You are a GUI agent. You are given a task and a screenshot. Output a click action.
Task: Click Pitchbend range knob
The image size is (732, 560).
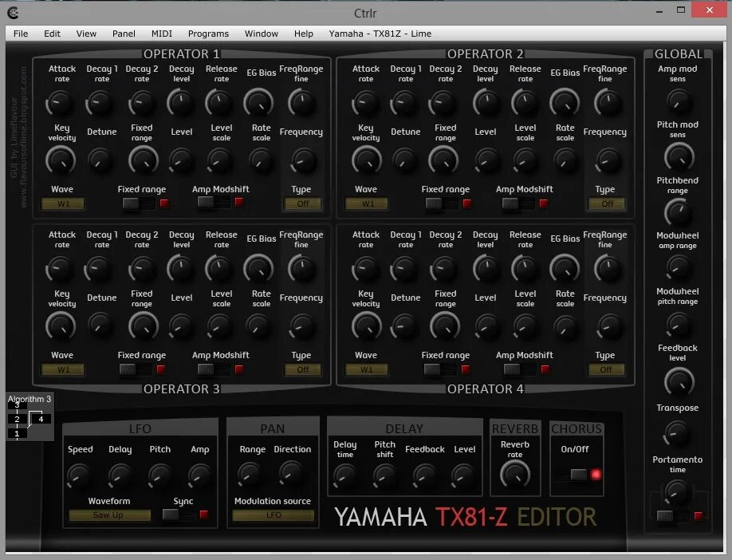coord(678,212)
